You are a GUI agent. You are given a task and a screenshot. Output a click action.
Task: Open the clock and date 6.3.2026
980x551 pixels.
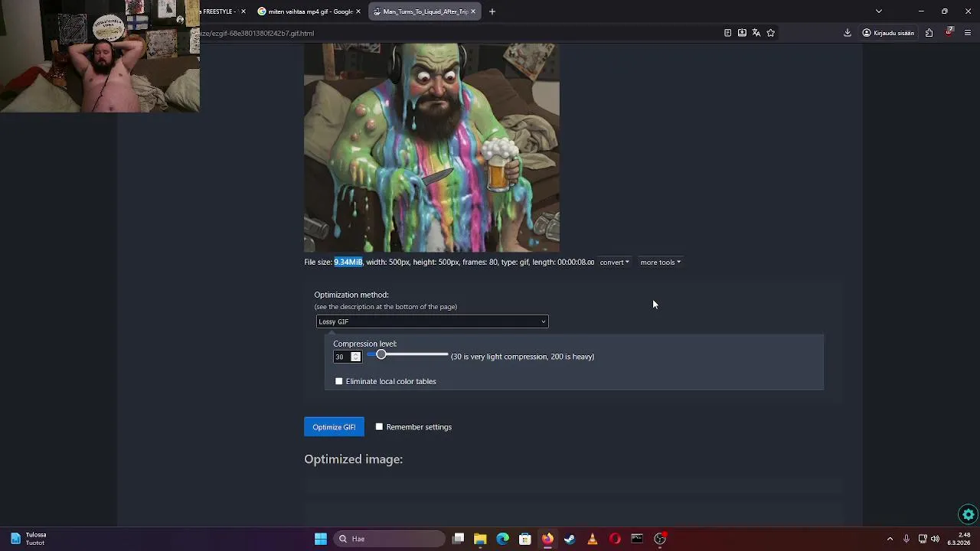point(959,539)
